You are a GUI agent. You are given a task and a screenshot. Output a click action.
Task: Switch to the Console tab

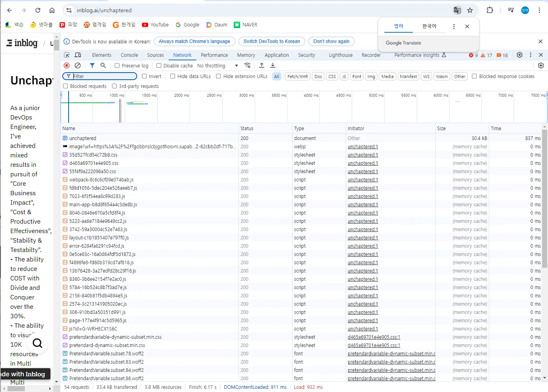[129, 55]
